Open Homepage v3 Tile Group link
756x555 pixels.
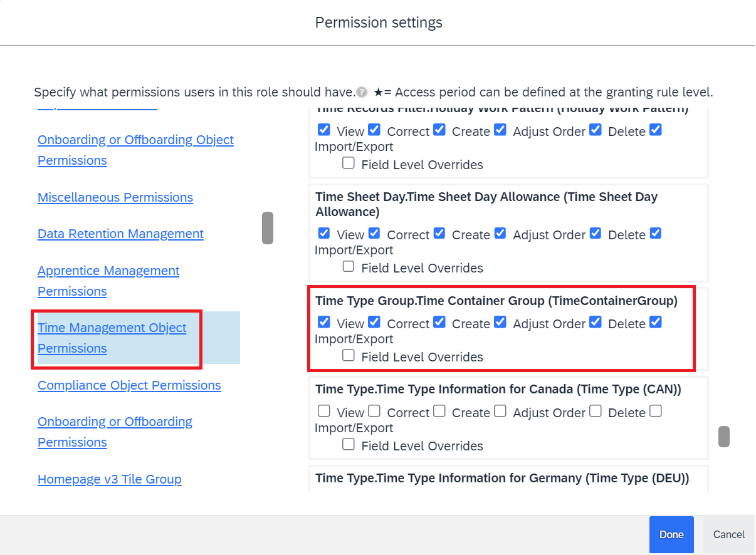click(x=110, y=479)
